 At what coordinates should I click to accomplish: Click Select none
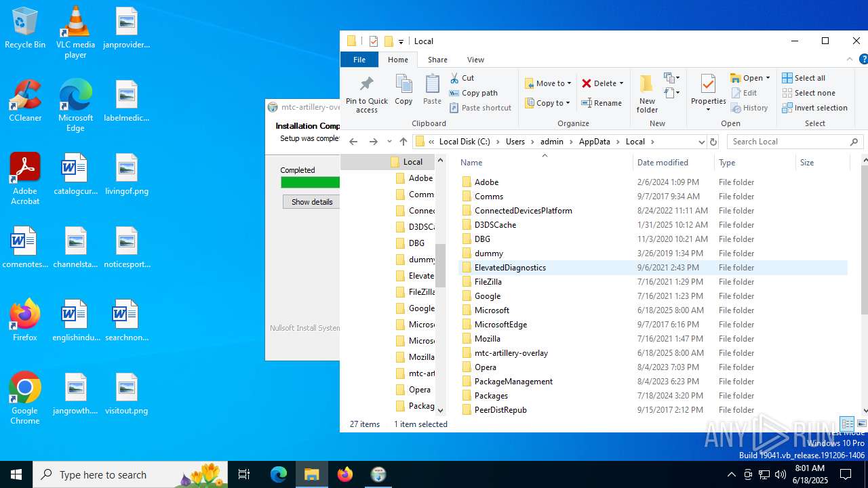coord(808,93)
